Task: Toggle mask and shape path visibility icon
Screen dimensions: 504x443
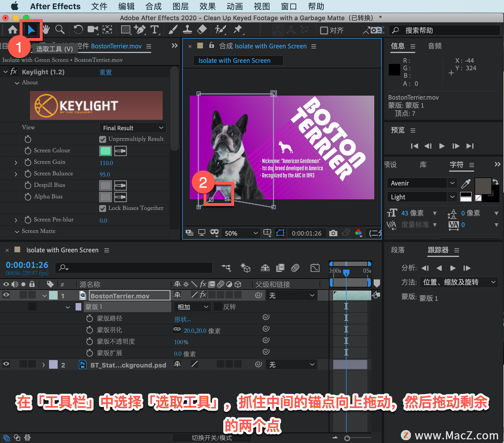Action: click(x=280, y=233)
